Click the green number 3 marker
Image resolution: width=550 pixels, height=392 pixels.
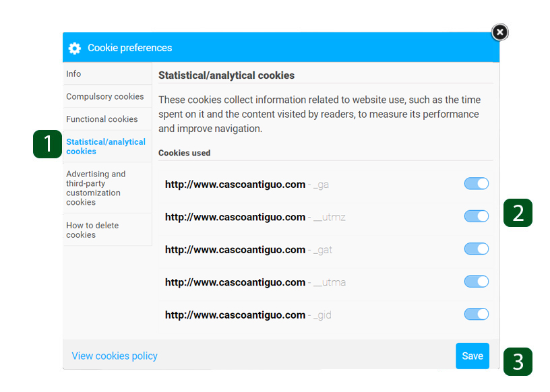[518, 362]
